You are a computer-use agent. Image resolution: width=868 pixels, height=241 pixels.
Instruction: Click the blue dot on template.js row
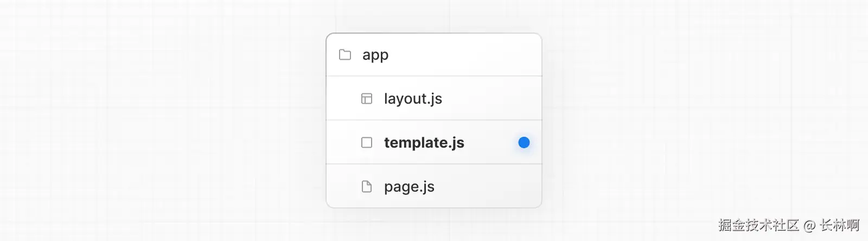click(x=524, y=143)
